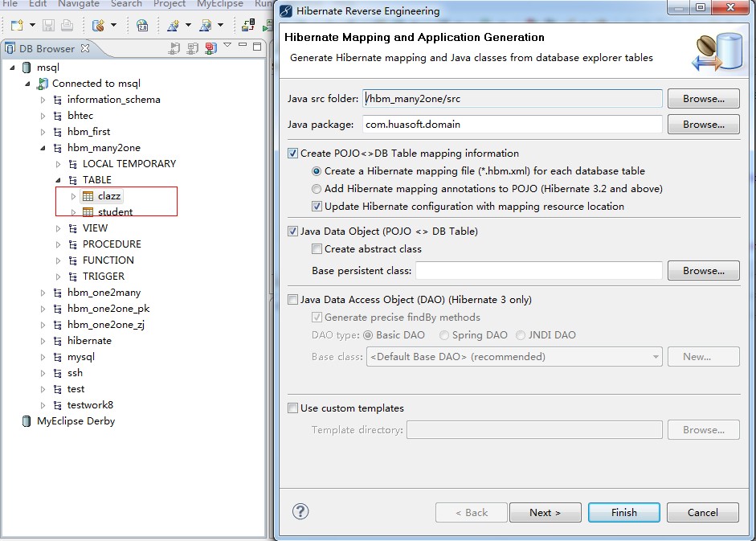756x541 pixels.
Task: Open the MyEclipse menu
Action: [220, 4]
